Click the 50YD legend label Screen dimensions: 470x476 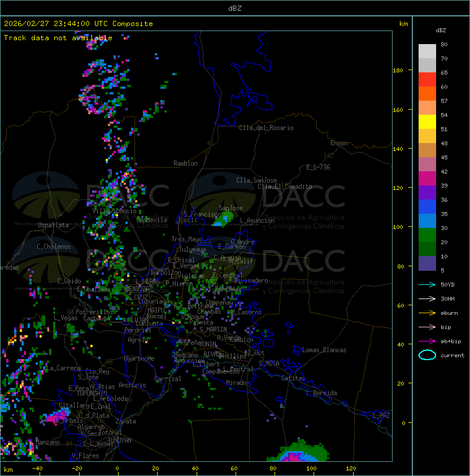click(447, 285)
